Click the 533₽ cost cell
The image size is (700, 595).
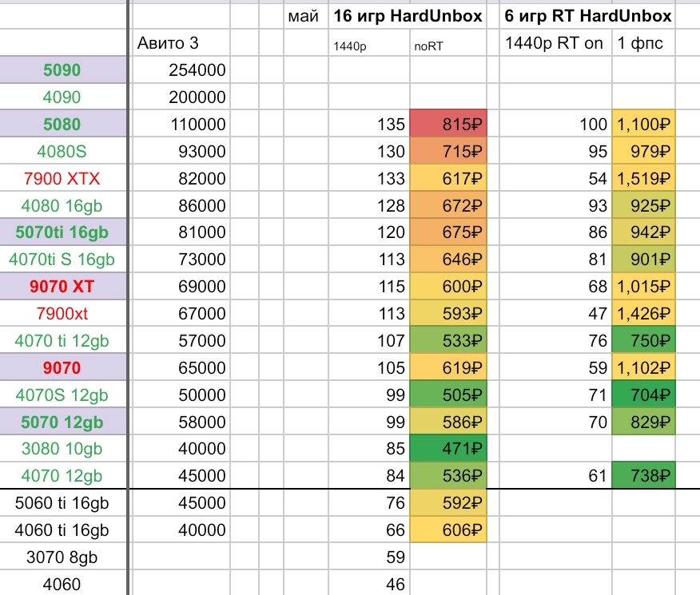click(x=448, y=341)
